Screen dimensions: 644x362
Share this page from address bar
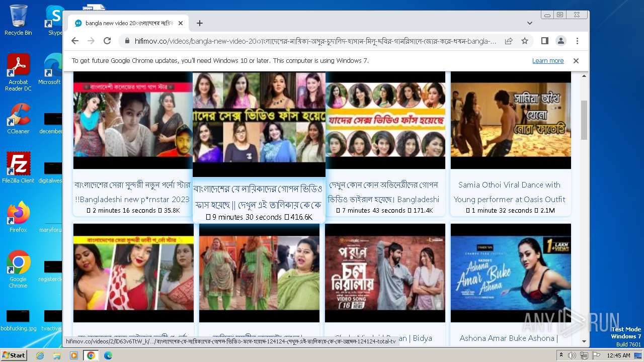coord(509,41)
